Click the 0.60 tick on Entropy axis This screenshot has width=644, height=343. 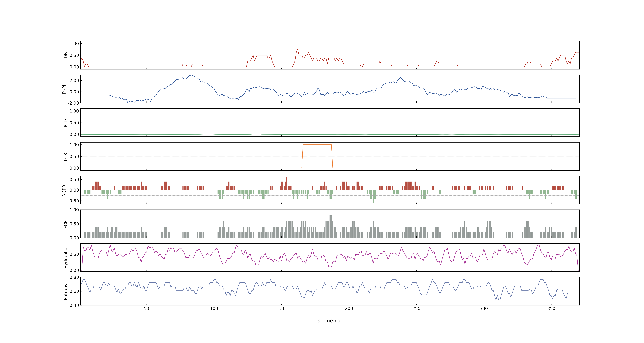74,291
